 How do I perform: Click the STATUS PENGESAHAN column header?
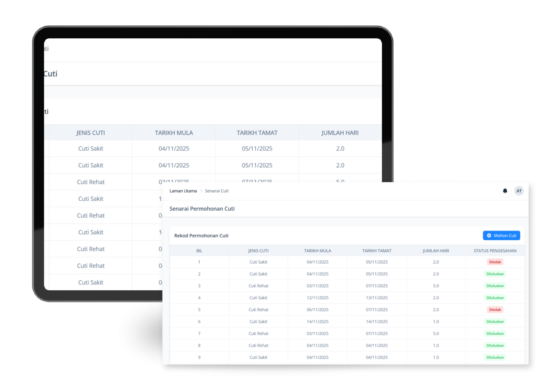pos(495,251)
